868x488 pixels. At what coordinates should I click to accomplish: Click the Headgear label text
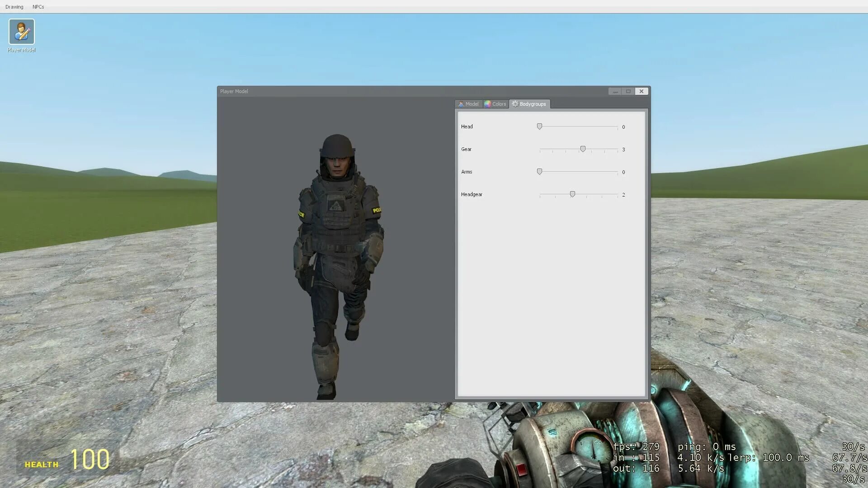point(472,194)
